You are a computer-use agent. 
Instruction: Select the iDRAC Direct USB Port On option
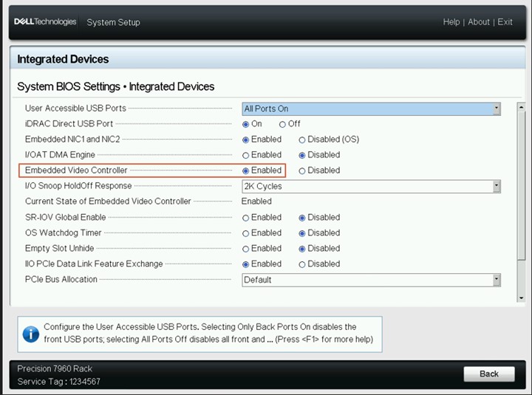point(246,124)
